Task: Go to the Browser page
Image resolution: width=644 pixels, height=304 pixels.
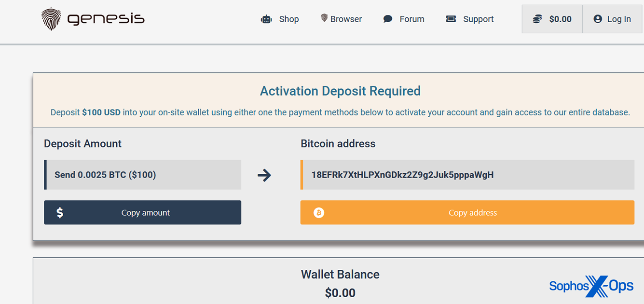Action: 346,19
